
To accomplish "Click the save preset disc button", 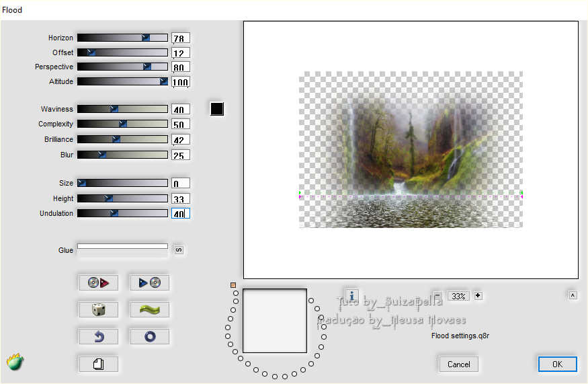I will click(150, 282).
